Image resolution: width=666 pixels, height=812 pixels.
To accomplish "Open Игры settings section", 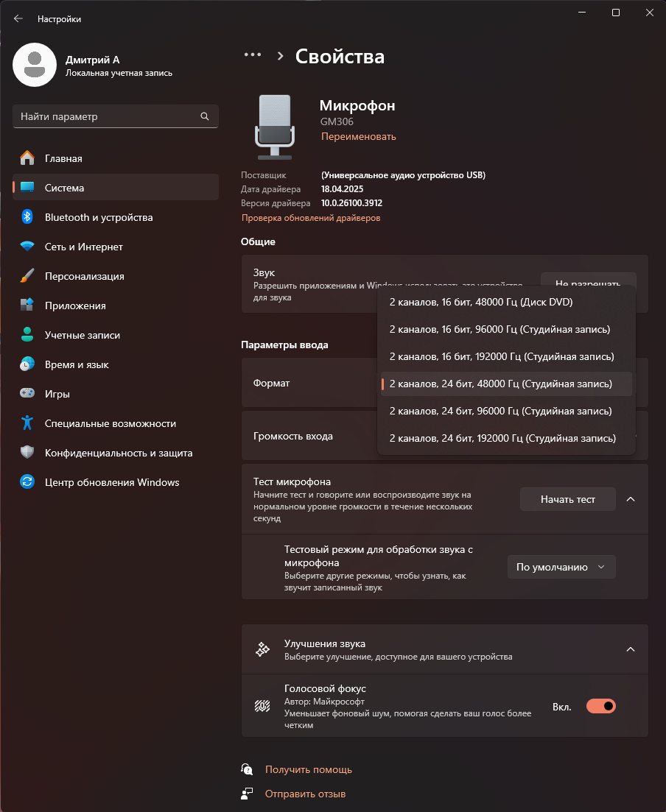I will (57, 394).
